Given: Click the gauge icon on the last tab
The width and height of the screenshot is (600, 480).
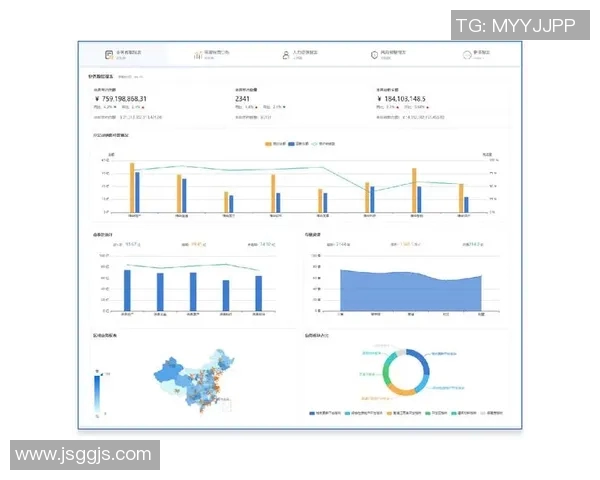Looking at the screenshot, I should coord(466,56).
